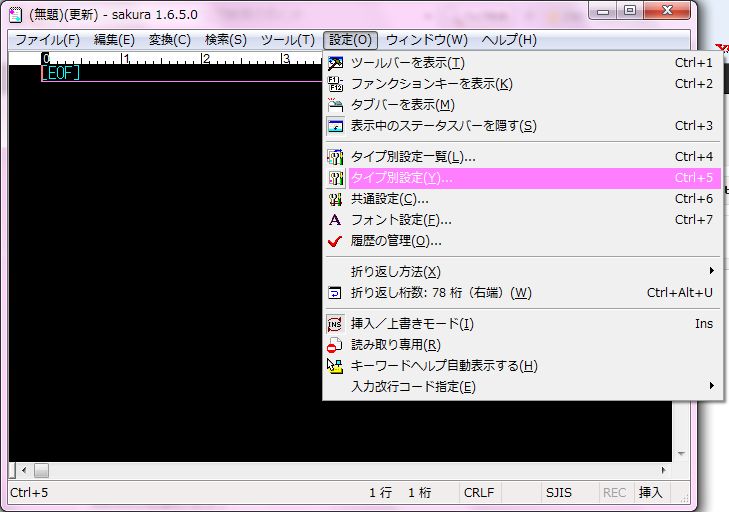This screenshot has height=512, width=729.
Task: Click the icon beside タイプ別設定一覧
Action: (x=335, y=157)
